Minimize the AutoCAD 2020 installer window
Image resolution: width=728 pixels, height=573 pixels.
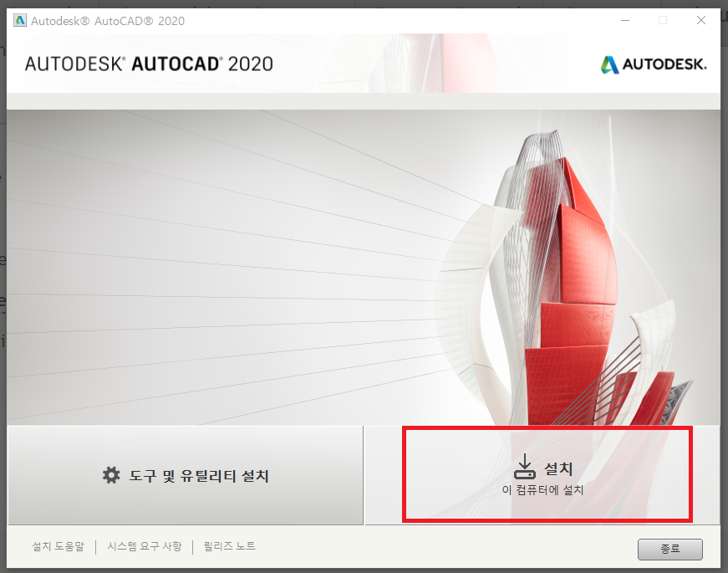tap(625, 20)
